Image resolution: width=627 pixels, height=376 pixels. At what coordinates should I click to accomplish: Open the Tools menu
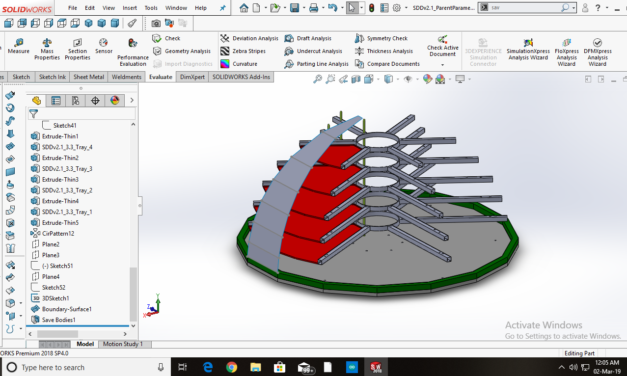[x=151, y=8]
